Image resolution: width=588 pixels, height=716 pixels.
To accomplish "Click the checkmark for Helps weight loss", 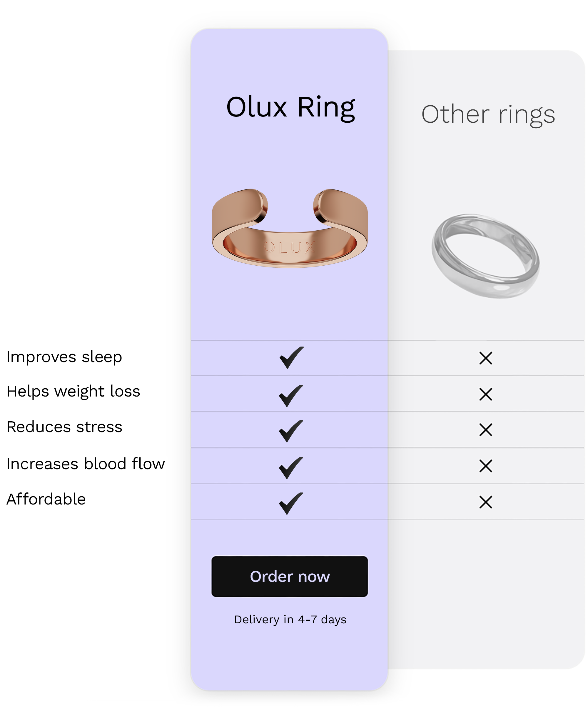I will [290, 395].
